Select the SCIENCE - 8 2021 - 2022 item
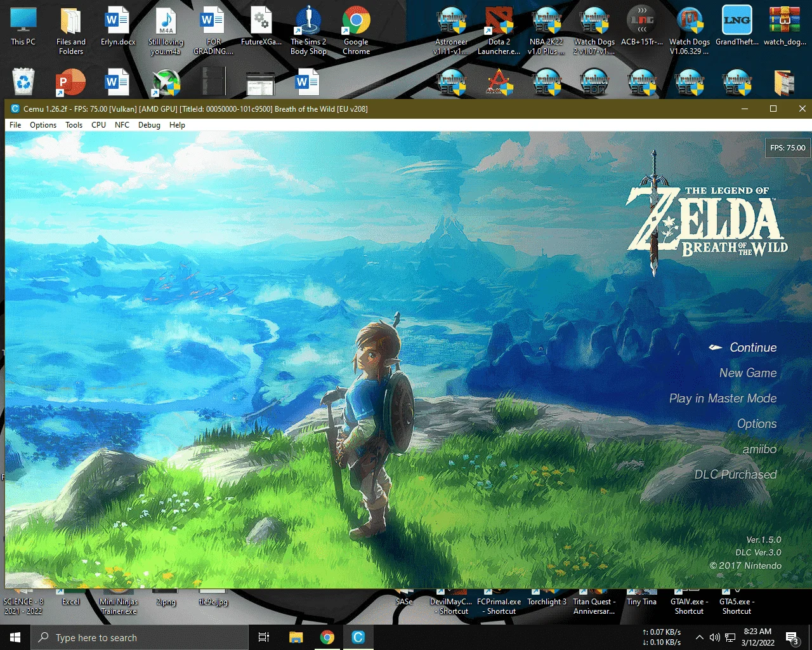Image resolution: width=812 pixels, height=650 pixels. coord(23,603)
